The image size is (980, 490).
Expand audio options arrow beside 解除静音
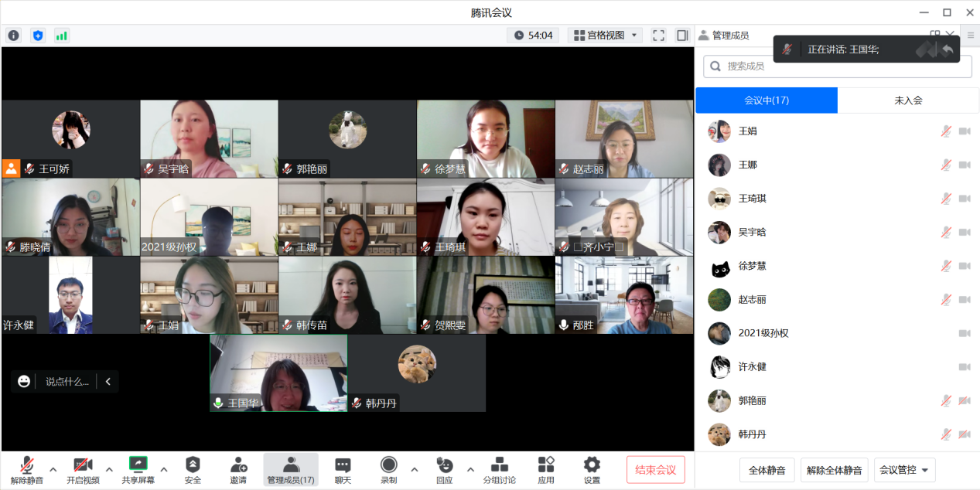pos(53,469)
